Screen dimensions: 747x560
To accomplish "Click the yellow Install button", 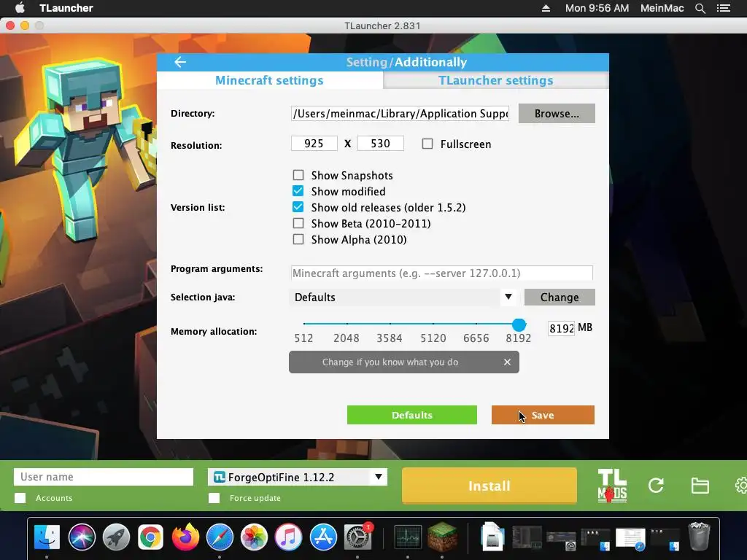I will pyautogui.click(x=489, y=485).
